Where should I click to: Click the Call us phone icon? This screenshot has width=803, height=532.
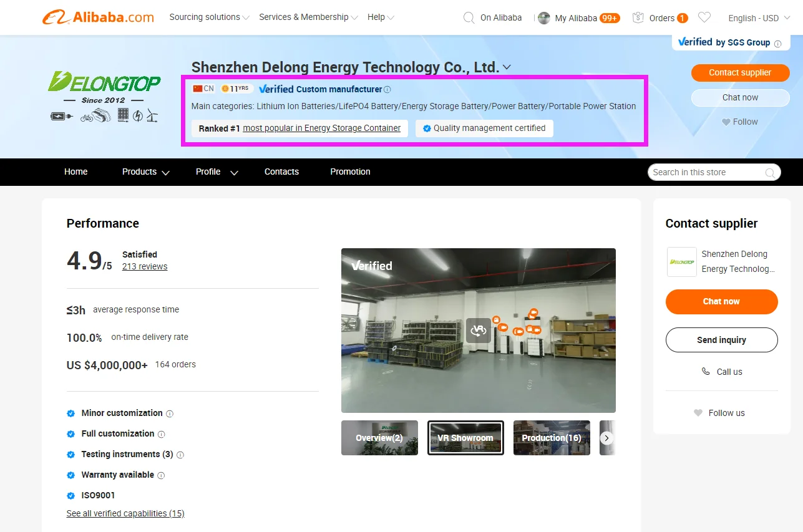[706, 372]
